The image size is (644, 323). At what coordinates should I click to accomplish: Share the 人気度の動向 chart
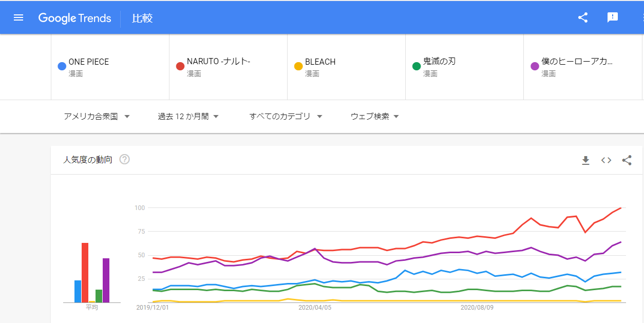tap(627, 160)
